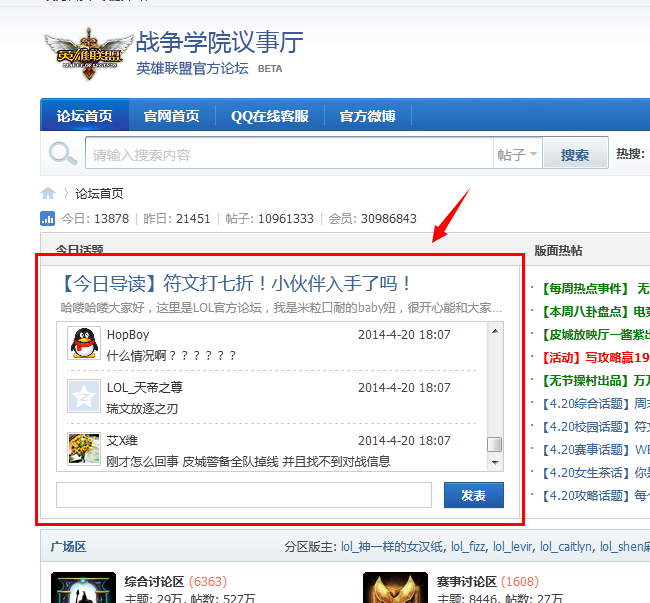
Task: Click the 版面热帖 panel heading
Action: coord(558,250)
